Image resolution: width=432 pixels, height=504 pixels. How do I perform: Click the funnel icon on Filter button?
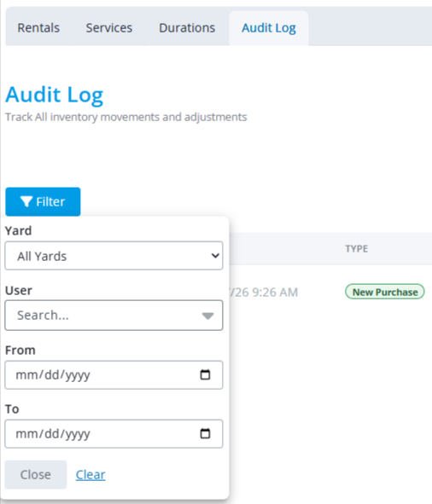click(26, 201)
